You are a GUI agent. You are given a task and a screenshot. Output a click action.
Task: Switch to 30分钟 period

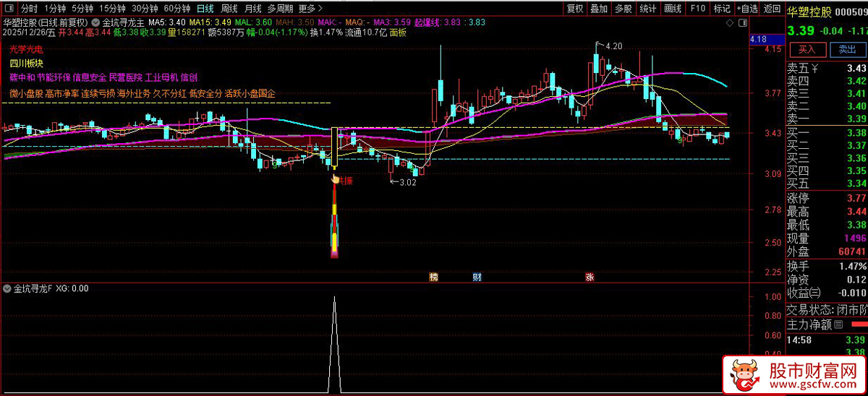[x=145, y=9]
